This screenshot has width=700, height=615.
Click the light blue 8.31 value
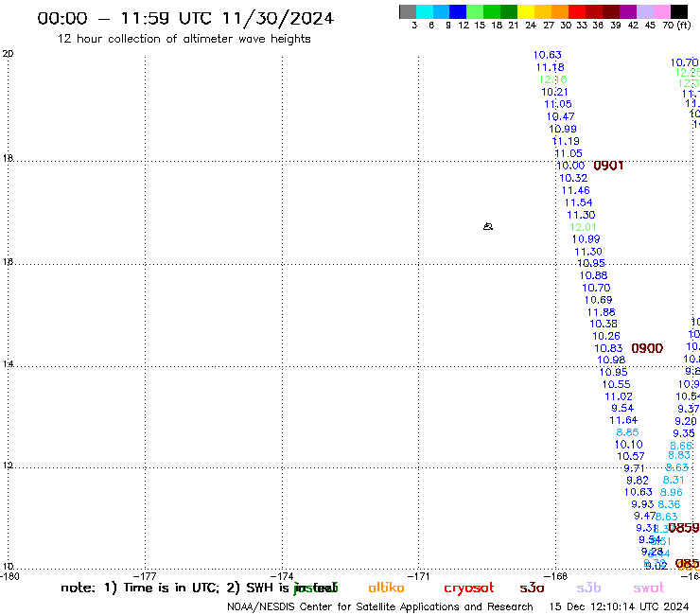(674, 480)
